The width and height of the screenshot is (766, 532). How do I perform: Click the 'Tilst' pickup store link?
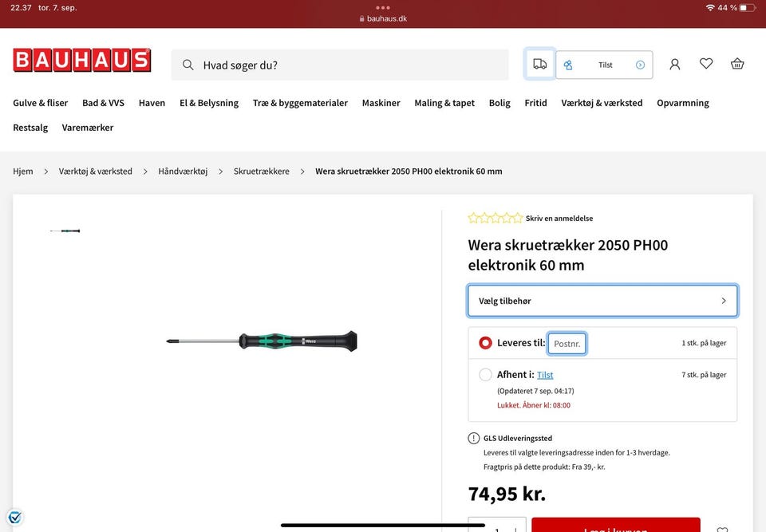(545, 375)
